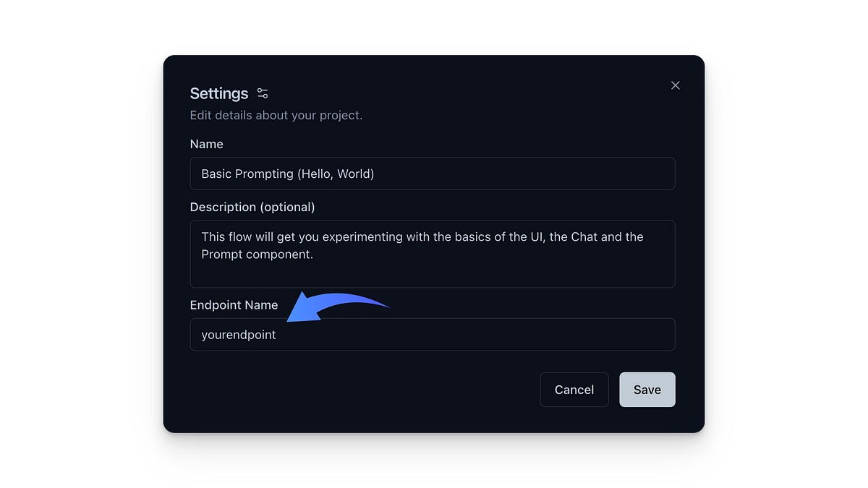Save the project settings
This screenshot has height=488, width=868.
(x=647, y=390)
